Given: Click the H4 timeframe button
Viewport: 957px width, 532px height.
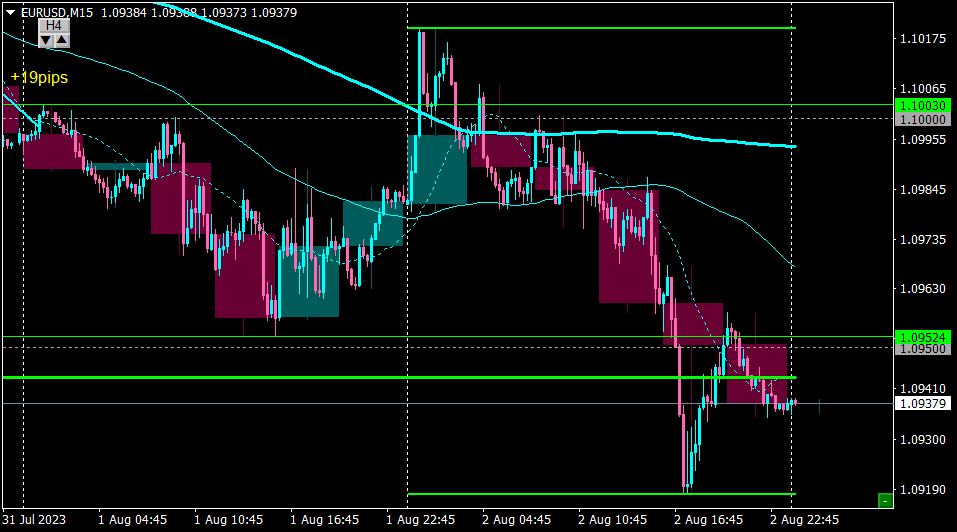Looking at the screenshot, I should point(54,26).
